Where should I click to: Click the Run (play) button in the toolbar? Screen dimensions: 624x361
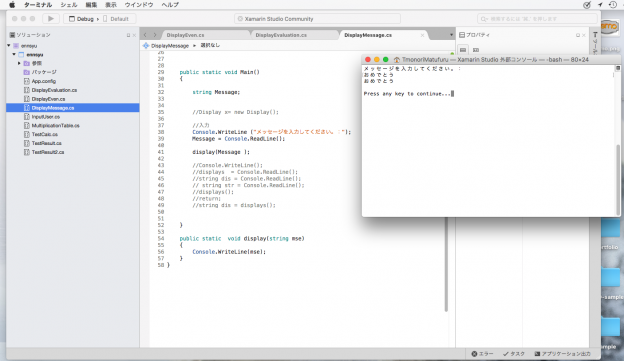click(x=51, y=19)
